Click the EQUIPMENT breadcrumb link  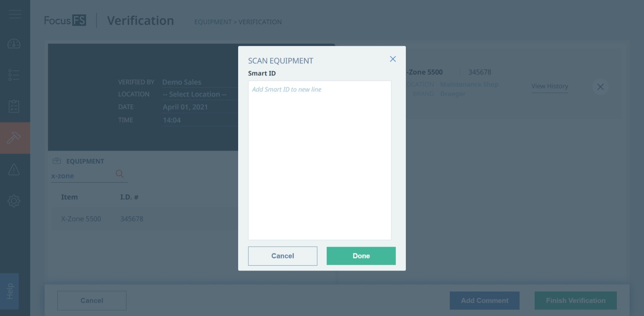pyautogui.click(x=213, y=22)
